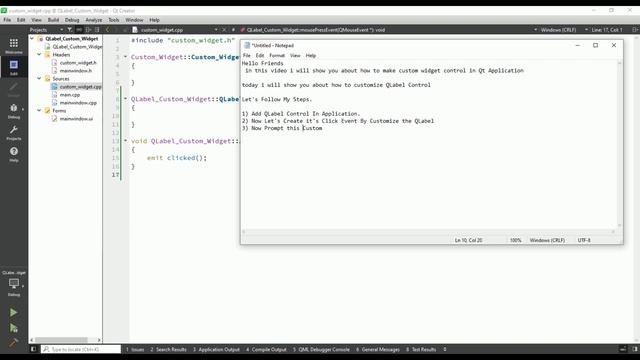Viewport: 640px width, 360px height.
Task: Select mainwindow.cpp in project tree
Action: 78,102
